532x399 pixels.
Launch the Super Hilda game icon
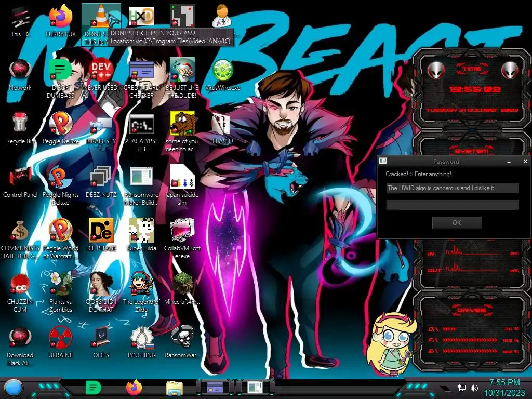click(141, 235)
